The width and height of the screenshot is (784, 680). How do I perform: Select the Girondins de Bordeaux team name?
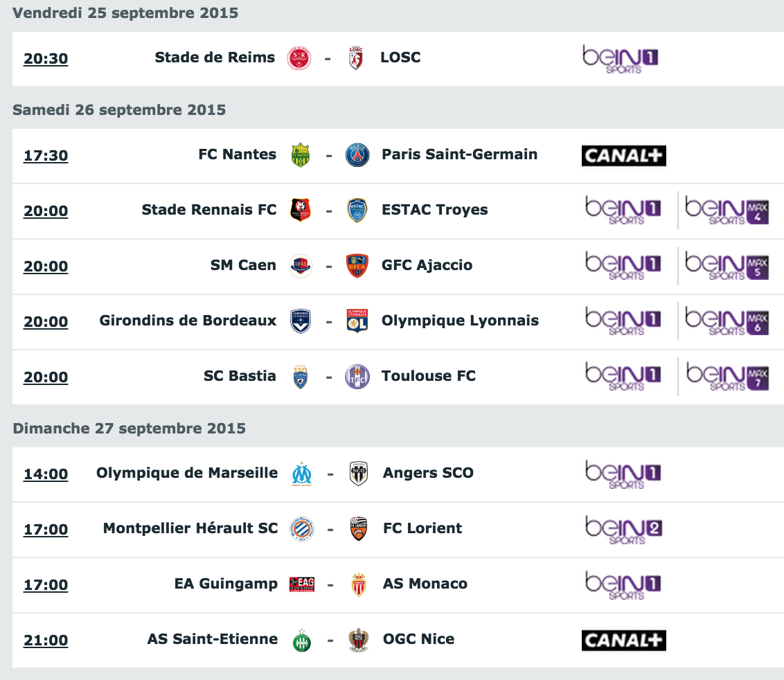(x=188, y=321)
